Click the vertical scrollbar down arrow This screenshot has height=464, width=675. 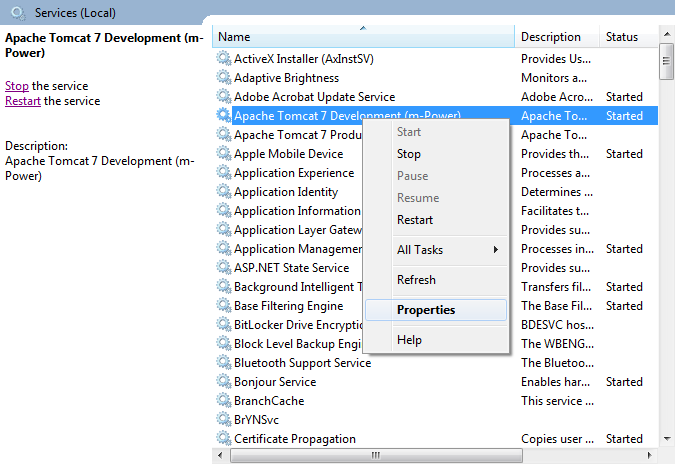click(x=666, y=439)
